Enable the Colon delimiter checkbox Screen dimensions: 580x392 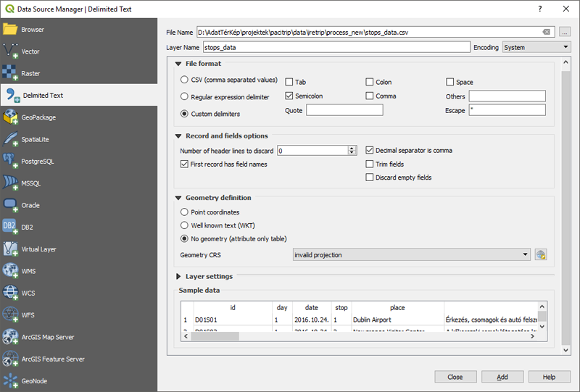pos(369,82)
